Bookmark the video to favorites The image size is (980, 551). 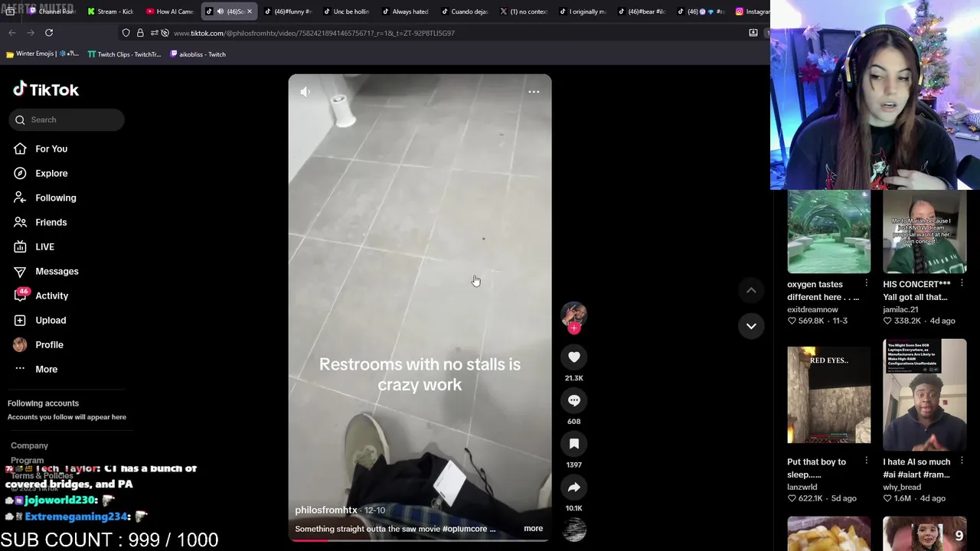tap(574, 444)
